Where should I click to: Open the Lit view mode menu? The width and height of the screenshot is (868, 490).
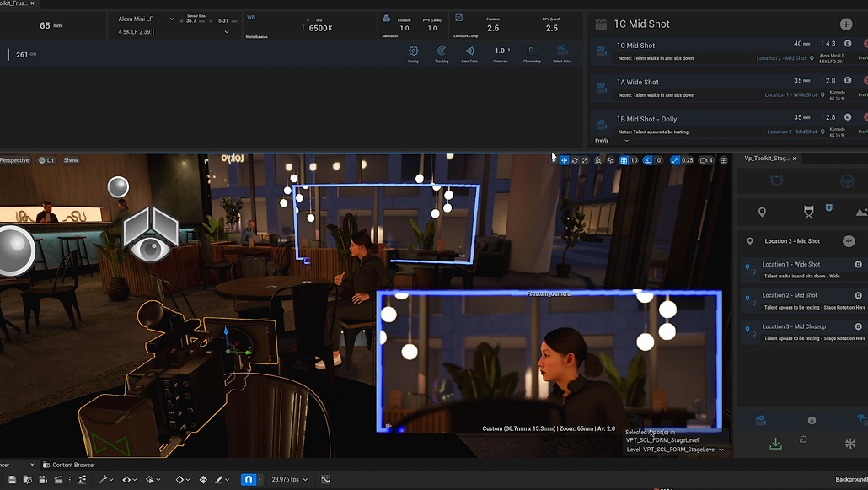[46, 160]
